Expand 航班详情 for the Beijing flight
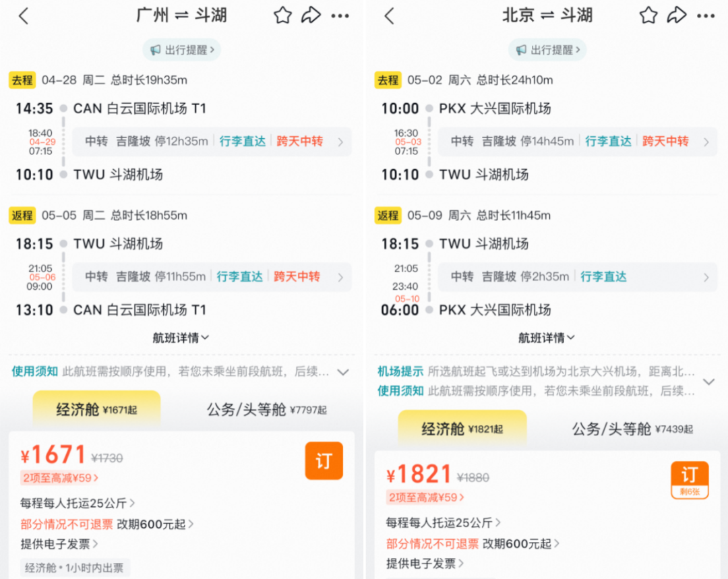Screen dimensions: 728x579 tap(546, 337)
